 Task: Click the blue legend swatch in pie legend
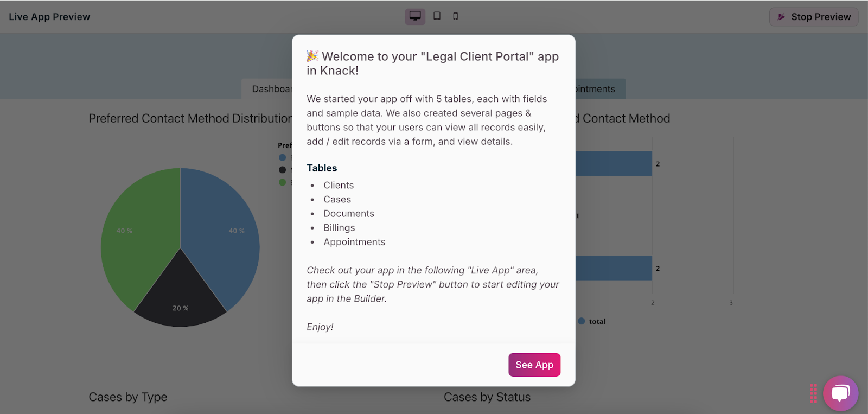coord(282,157)
